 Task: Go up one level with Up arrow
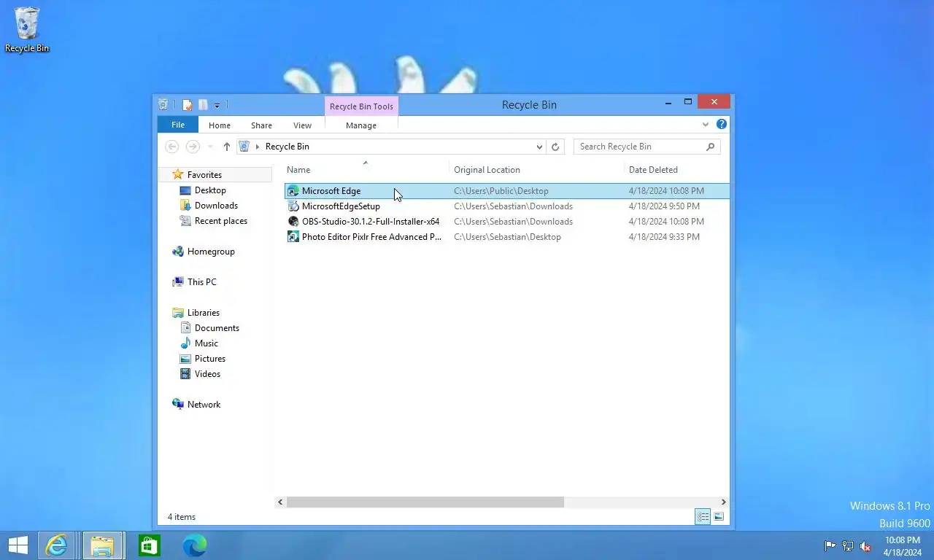point(227,147)
